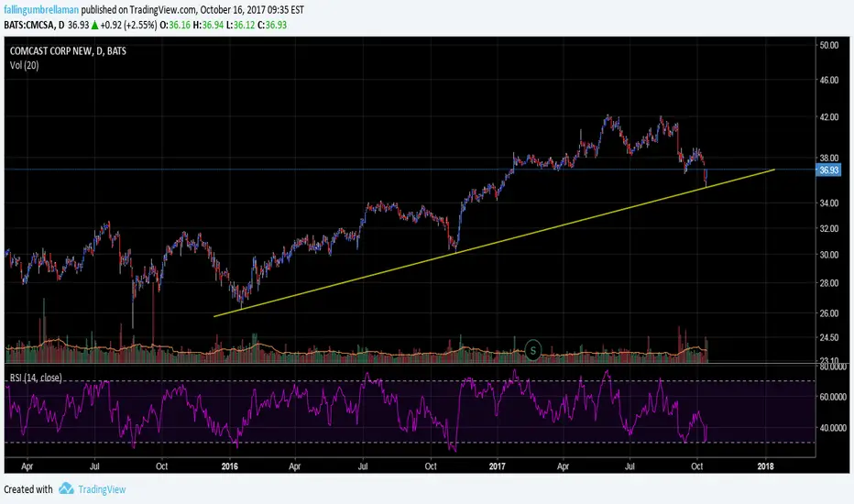Open the fallingumbrellaman author link
Viewport: 854px width, 504px height.
pyautogui.click(x=41, y=10)
